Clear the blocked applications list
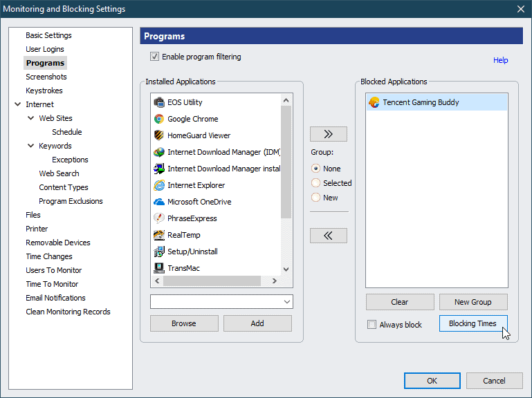 400,302
